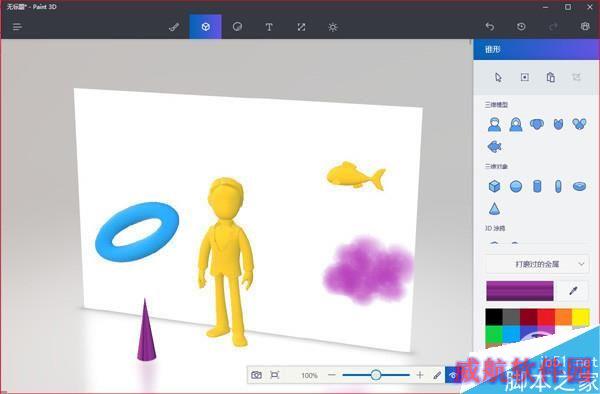
Task: Open the Effects sun tab
Action: tap(333, 27)
